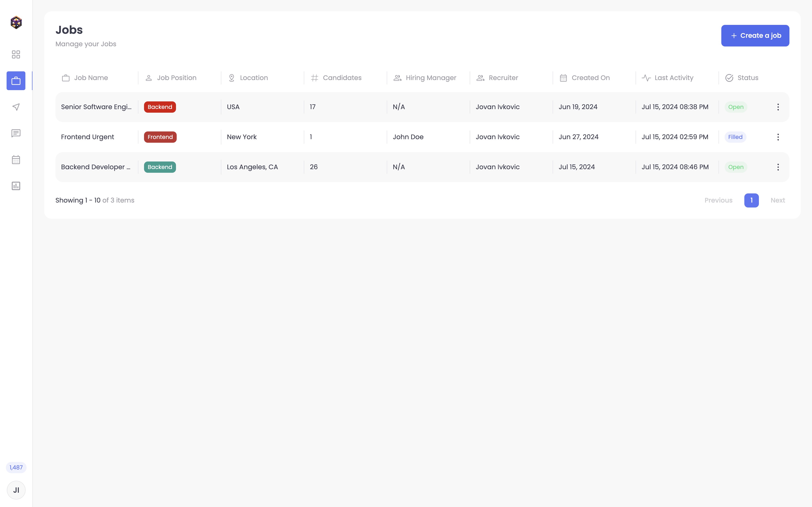Open the dashboard grid icon in sidebar
This screenshot has height=507, width=812.
(16, 54)
